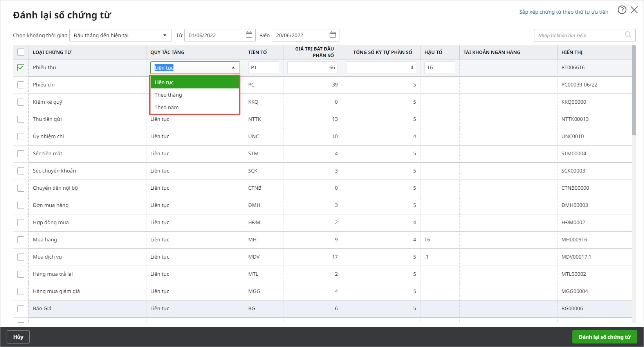Open Sắp xếp chứng từ theo thứ tự ưu tiên link
The height and width of the screenshot is (347, 644).
click(x=563, y=12)
